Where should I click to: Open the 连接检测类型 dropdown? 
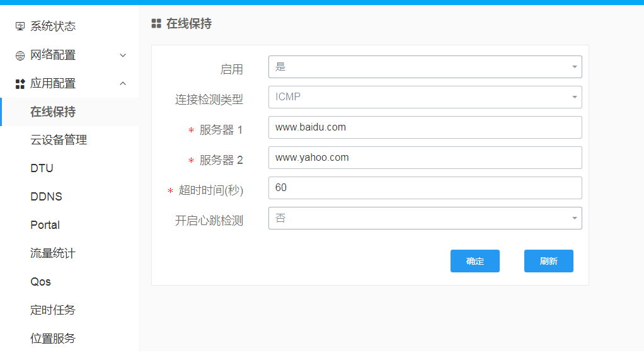(x=425, y=97)
